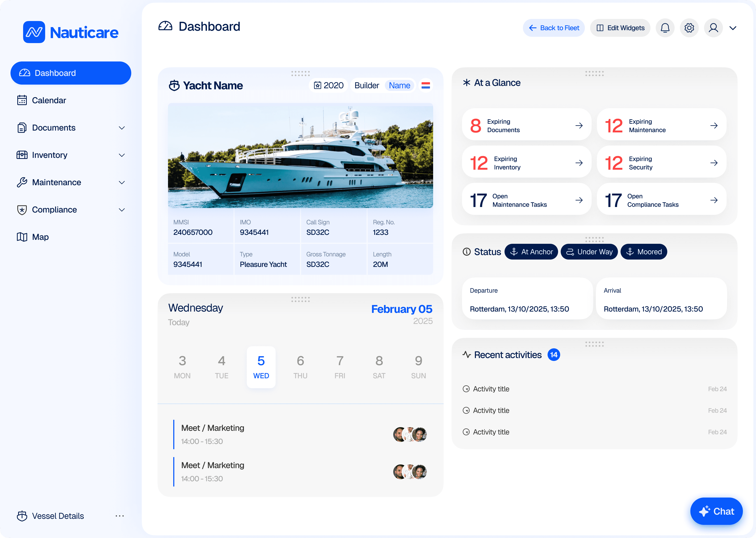Set status to Moored
The height and width of the screenshot is (538, 756).
click(643, 252)
